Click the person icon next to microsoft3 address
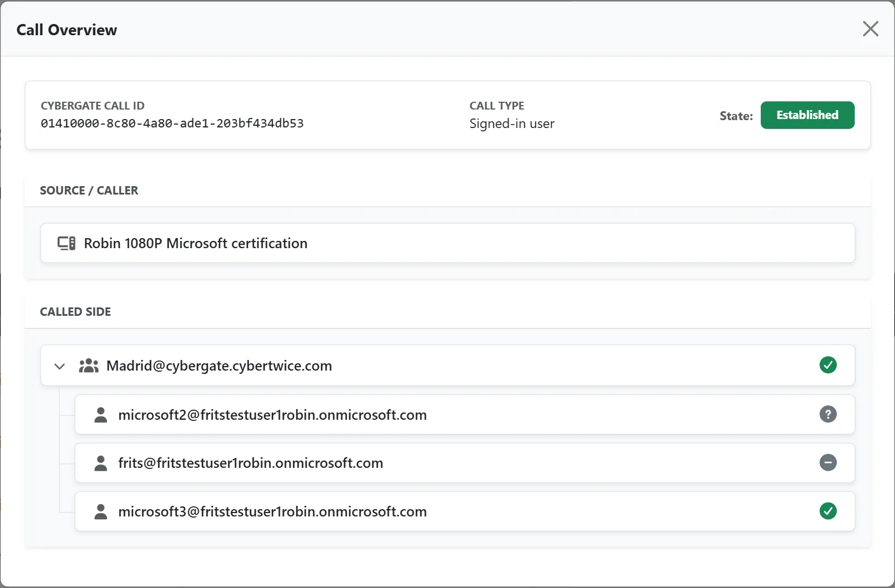The image size is (895, 588). [x=101, y=511]
